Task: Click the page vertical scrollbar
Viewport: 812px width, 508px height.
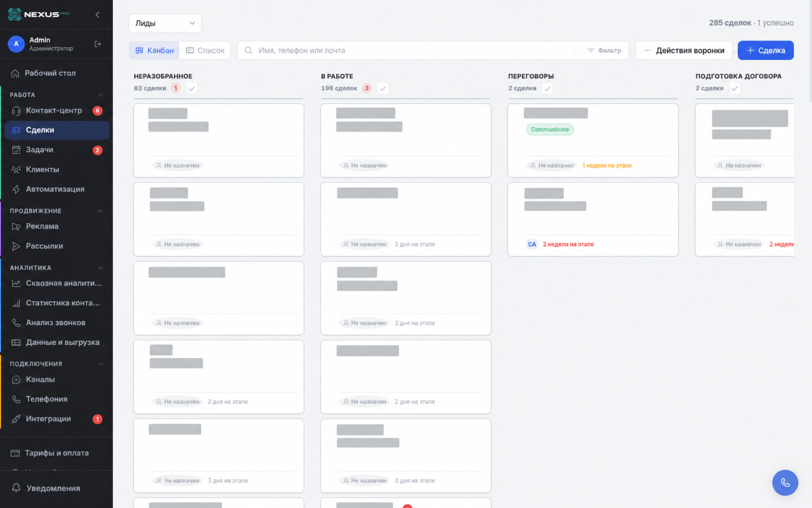Action: 809,51
